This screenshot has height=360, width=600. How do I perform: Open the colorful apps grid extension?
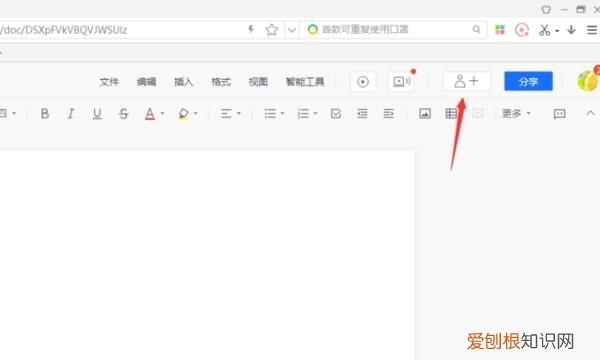pos(500,29)
